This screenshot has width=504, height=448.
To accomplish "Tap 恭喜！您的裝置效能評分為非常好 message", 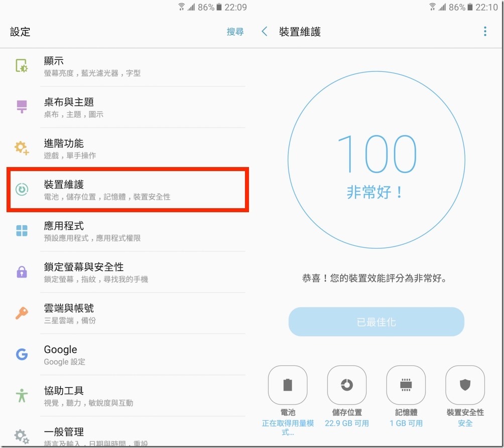I will click(375, 278).
